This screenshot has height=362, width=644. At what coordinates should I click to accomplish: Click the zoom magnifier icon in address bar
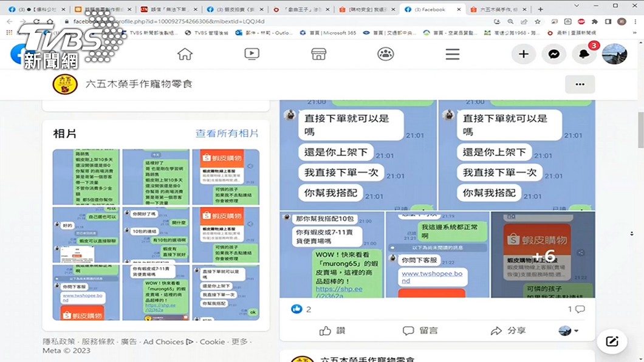click(x=510, y=21)
